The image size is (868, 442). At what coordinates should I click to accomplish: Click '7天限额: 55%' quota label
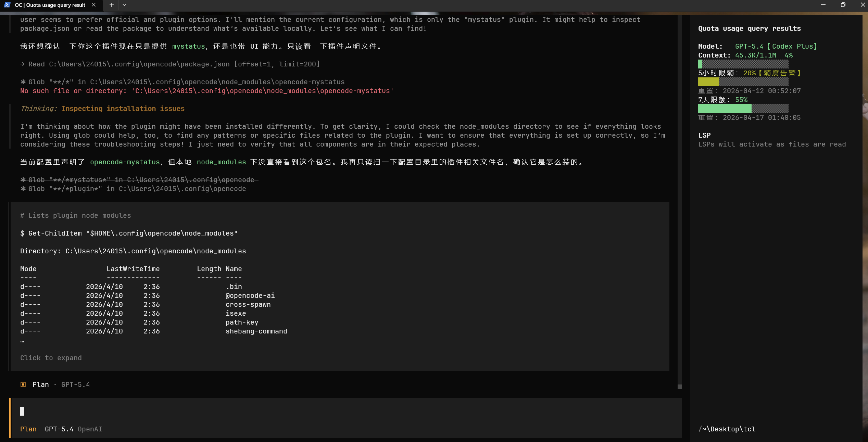(723, 100)
